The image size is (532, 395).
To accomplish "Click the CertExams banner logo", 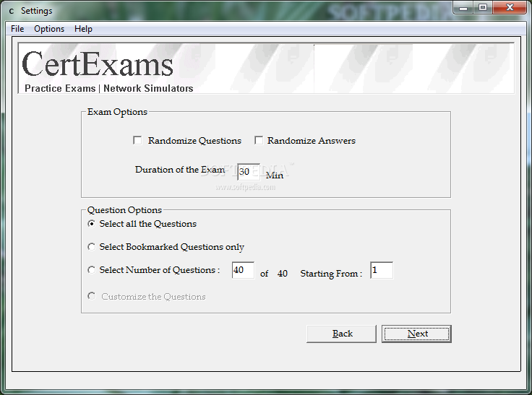I will click(x=98, y=64).
